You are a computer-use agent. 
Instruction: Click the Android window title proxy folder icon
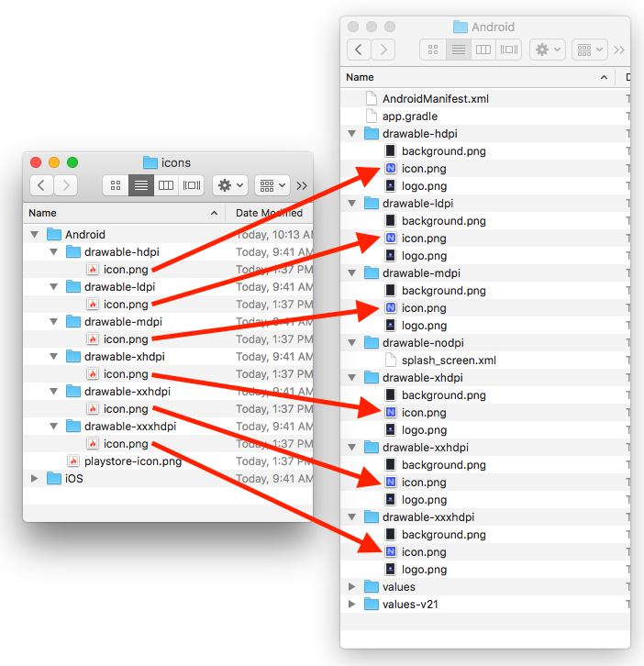tap(461, 27)
